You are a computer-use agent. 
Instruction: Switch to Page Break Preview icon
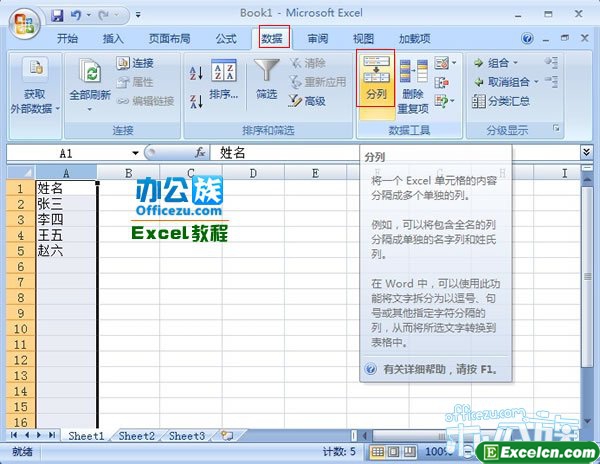[409, 452]
